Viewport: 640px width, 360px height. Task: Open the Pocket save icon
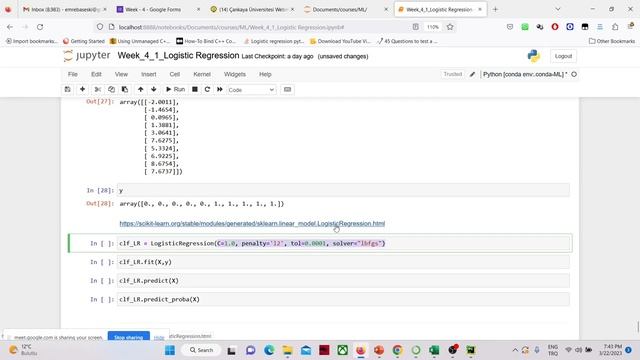tap(510, 27)
